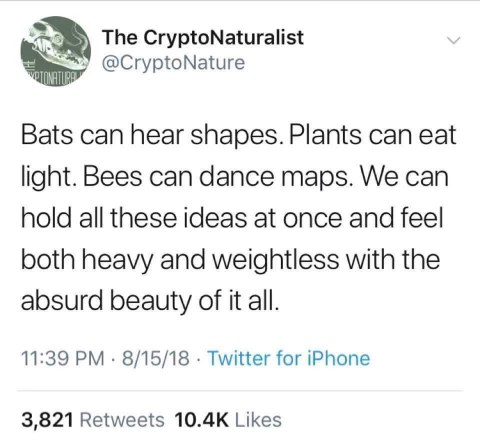
Task: Open The CryptoNaturalist skull profile picture
Action: (56, 51)
